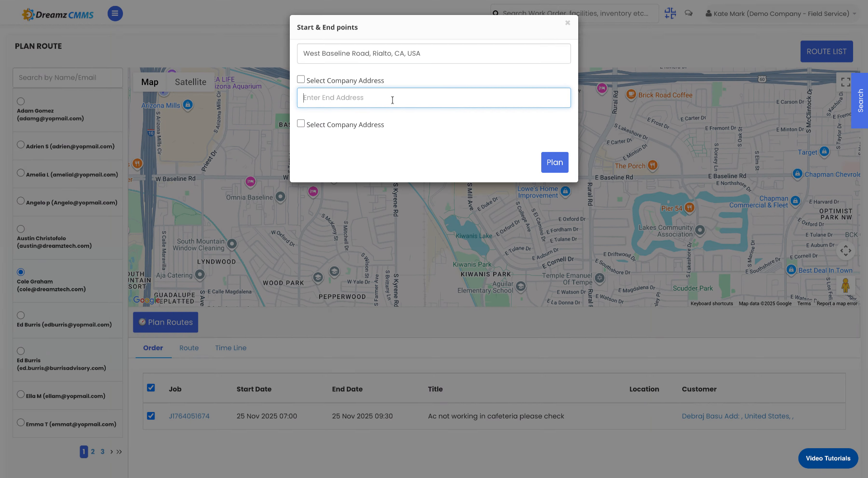Open the vertical Search side tab
This screenshot has height=478, width=868.
860,100
